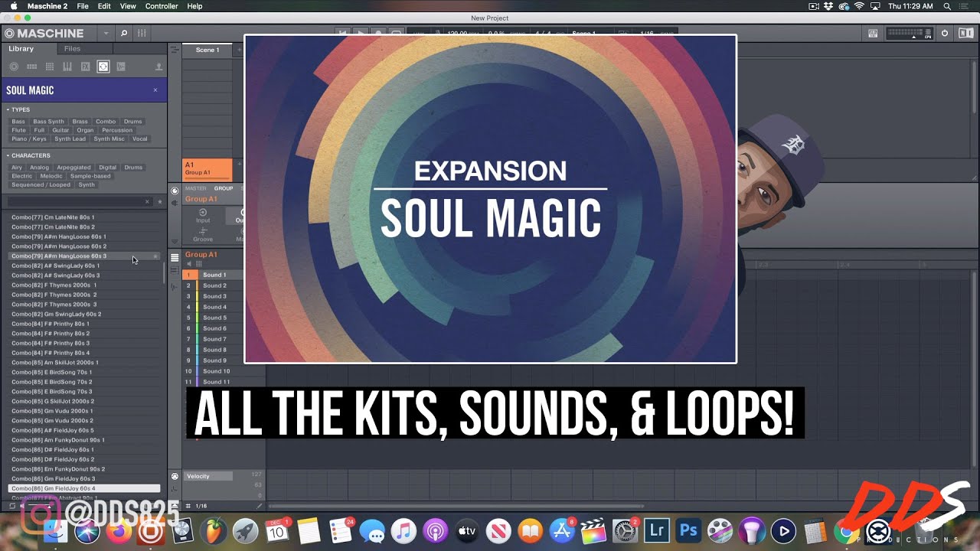Viewport: 980px width, 551px height.
Task: Click the browser results scrollbar
Action: pyautogui.click(x=165, y=273)
